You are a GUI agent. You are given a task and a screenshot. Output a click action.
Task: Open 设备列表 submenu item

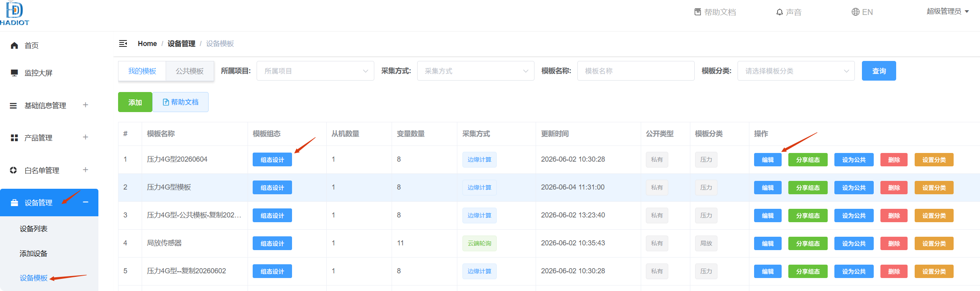tap(33, 229)
